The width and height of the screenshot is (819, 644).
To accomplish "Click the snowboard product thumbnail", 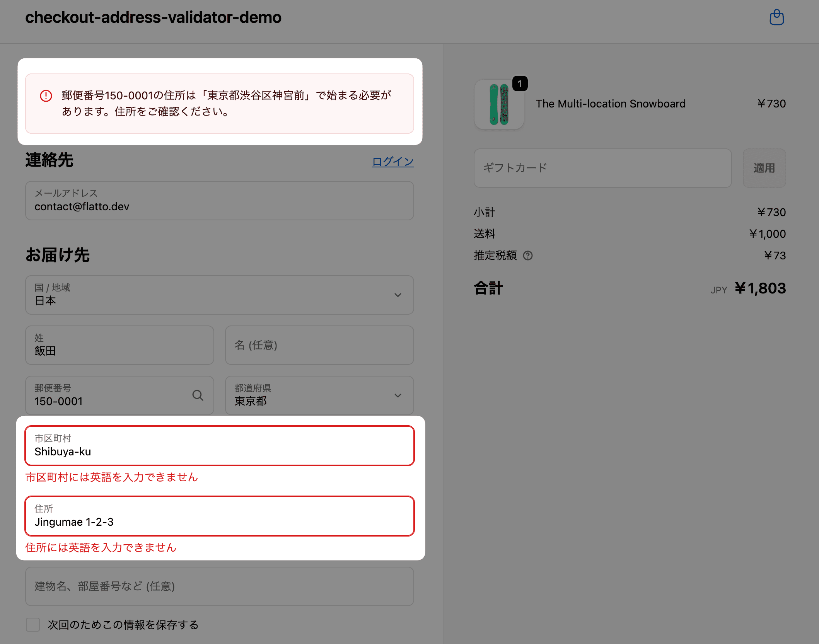I will click(x=499, y=104).
